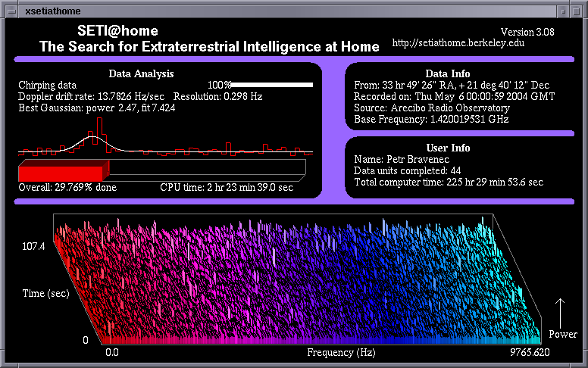
Task: Click the Data Info panel heading
Action: [447, 73]
